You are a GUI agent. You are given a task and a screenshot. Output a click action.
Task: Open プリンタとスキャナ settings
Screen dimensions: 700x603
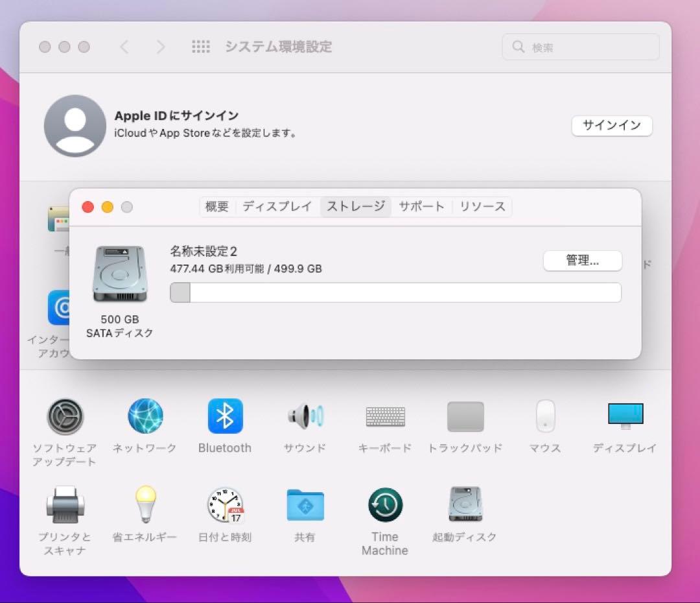coord(65,505)
